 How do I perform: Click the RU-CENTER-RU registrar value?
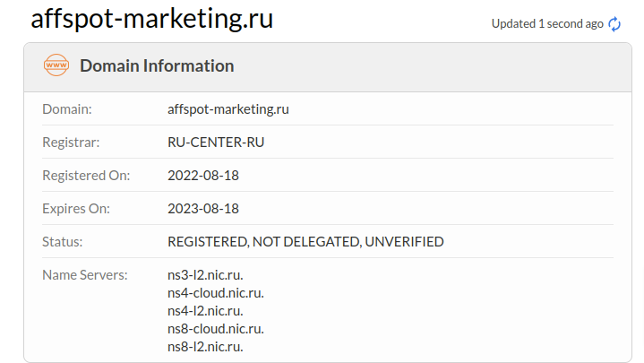(x=216, y=142)
